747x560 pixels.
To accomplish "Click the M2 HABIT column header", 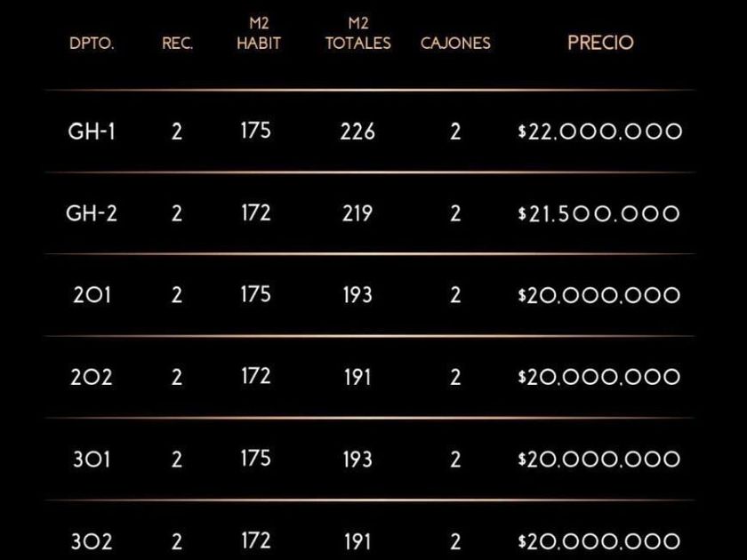I will click(x=258, y=34).
